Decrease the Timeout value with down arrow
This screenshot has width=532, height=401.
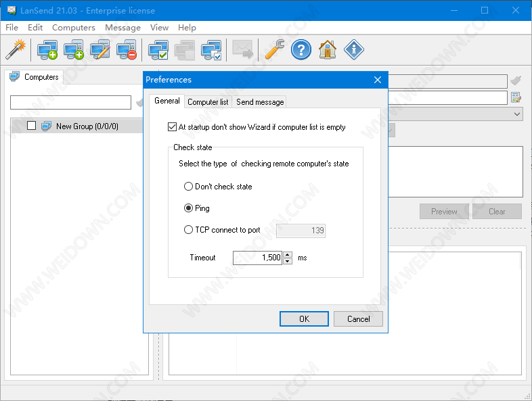pyautogui.click(x=288, y=261)
